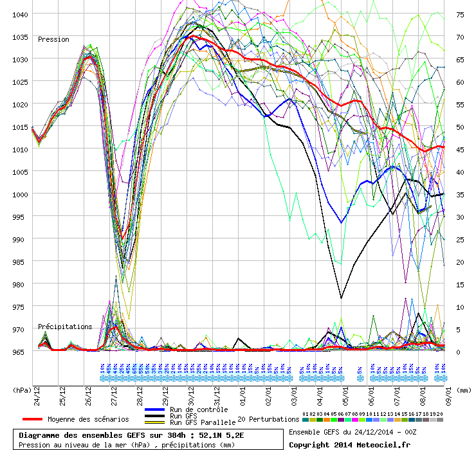Click the 'Ensemble GEFS du 24/12/2014 - 00Z' text
The image size is (476, 450).
pyautogui.click(x=352, y=432)
